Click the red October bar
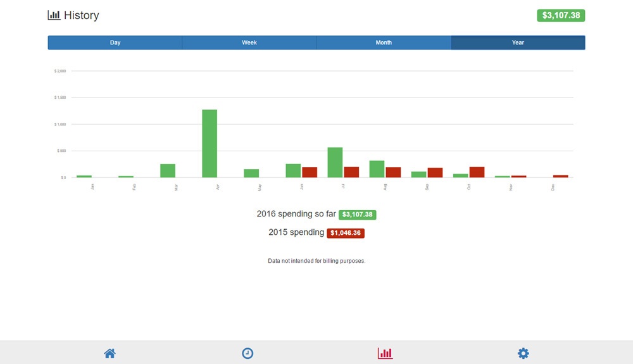Screen dimensions: 633x364 pyautogui.click(x=477, y=172)
